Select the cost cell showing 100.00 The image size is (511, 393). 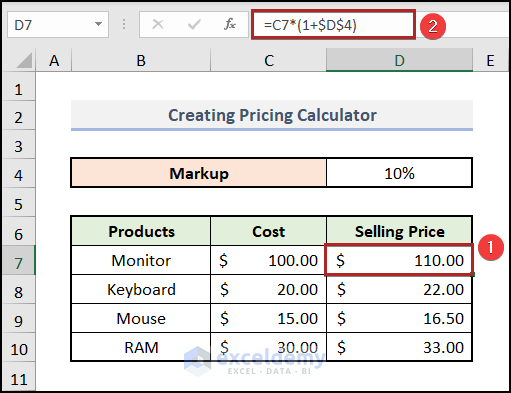(x=269, y=260)
